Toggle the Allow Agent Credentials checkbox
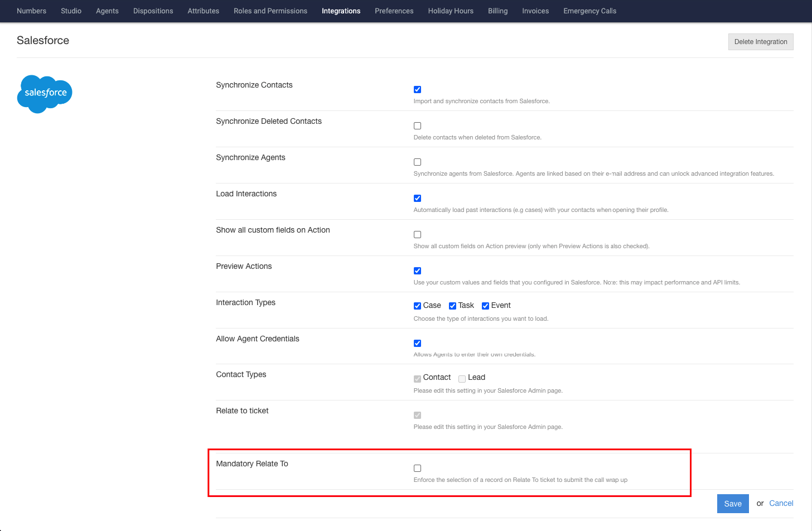Viewport: 812px width, 531px height. tap(417, 343)
